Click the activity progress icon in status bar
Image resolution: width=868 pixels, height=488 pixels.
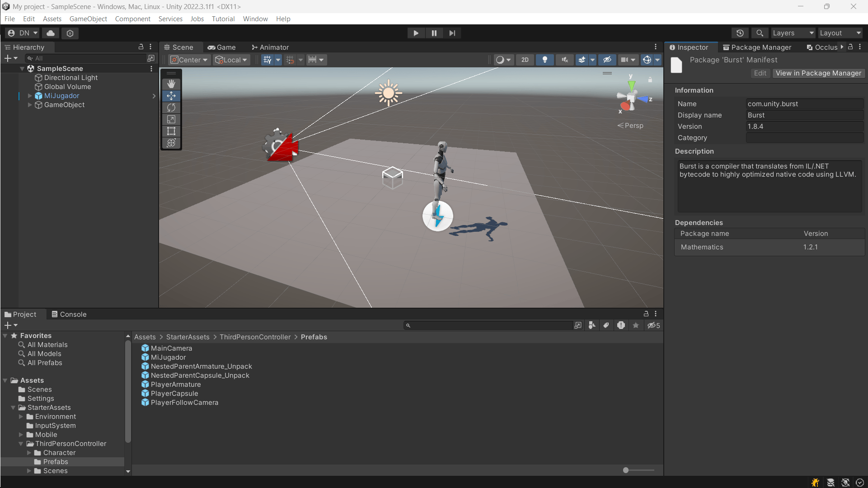pyautogui.click(x=860, y=483)
